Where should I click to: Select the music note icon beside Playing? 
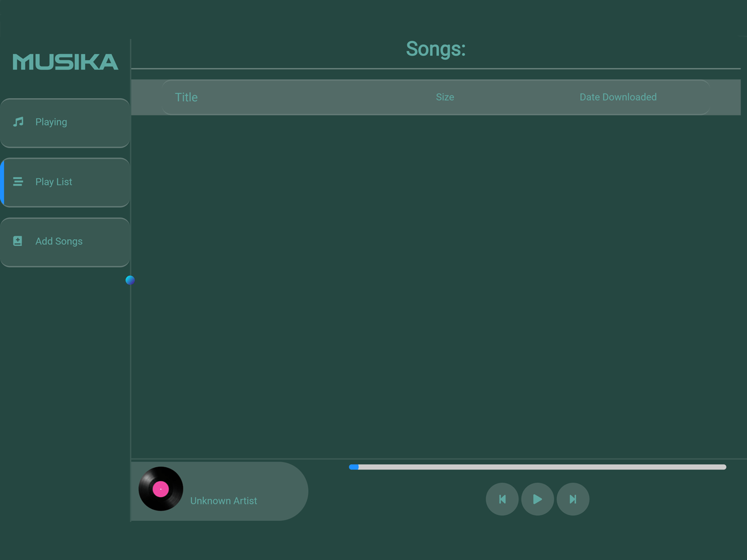[x=18, y=122]
